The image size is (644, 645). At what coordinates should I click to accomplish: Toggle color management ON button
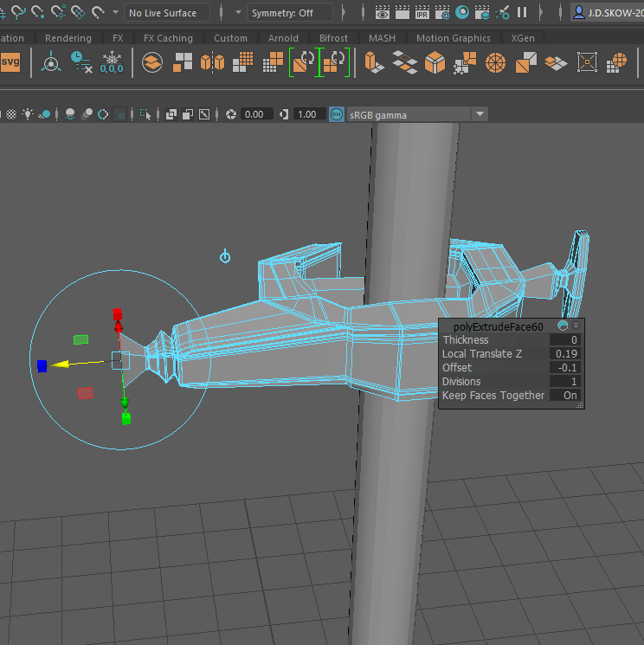point(337,114)
